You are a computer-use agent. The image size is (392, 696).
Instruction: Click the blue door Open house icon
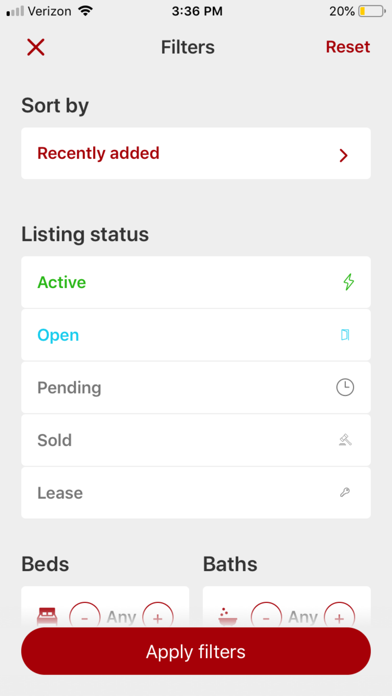click(x=345, y=335)
